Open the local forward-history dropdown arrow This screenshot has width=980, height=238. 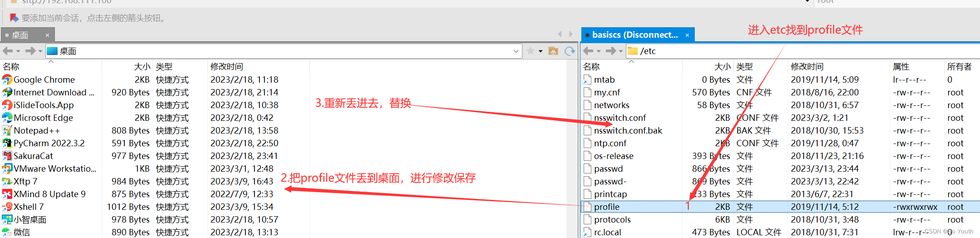[40, 51]
